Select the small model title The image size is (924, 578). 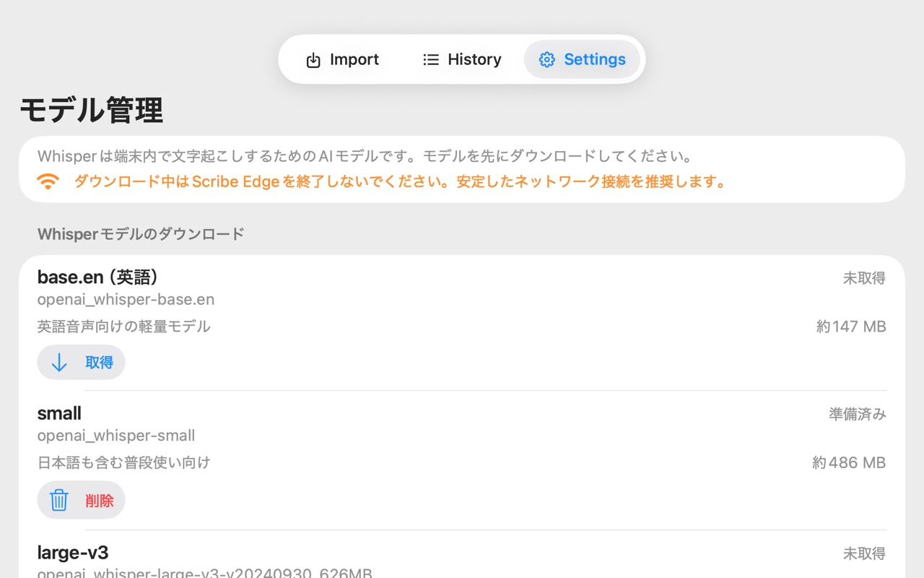pyautogui.click(x=59, y=413)
